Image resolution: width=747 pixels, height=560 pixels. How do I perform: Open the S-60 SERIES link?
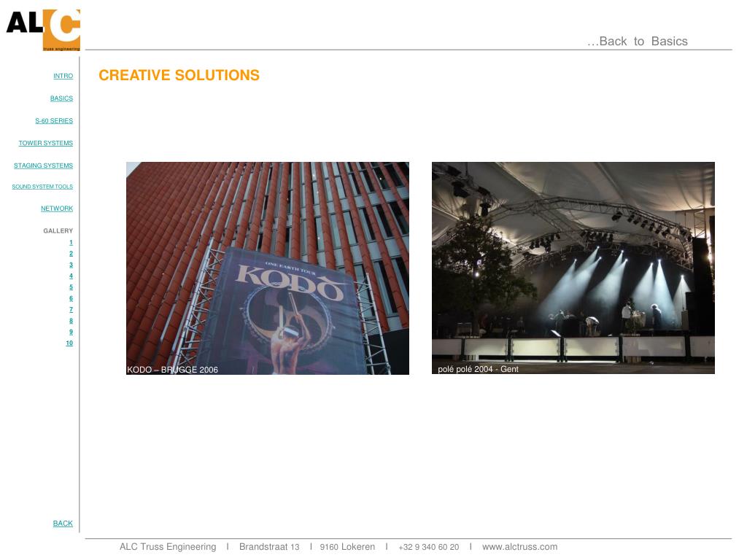pos(54,121)
